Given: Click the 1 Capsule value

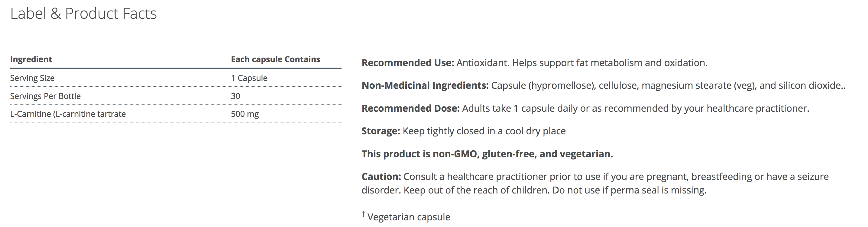Looking at the screenshot, I should tap(249, 78).
